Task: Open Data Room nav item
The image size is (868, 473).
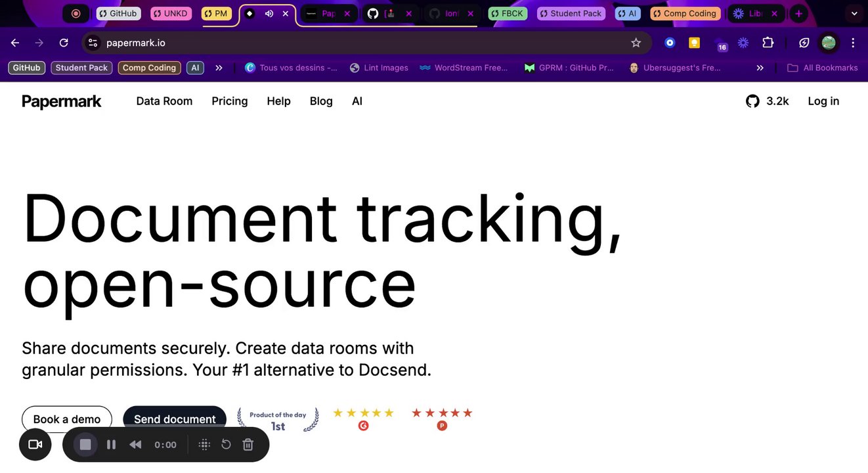Action: coord(164,101)
